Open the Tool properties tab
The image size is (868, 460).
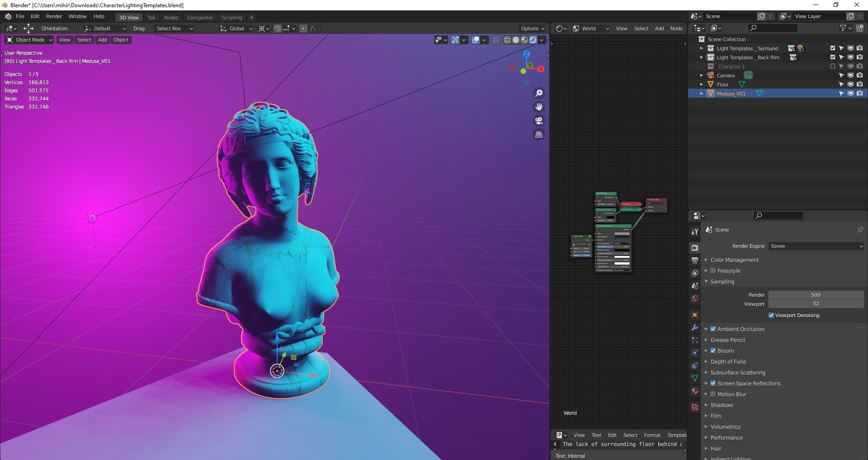point(695,232)
